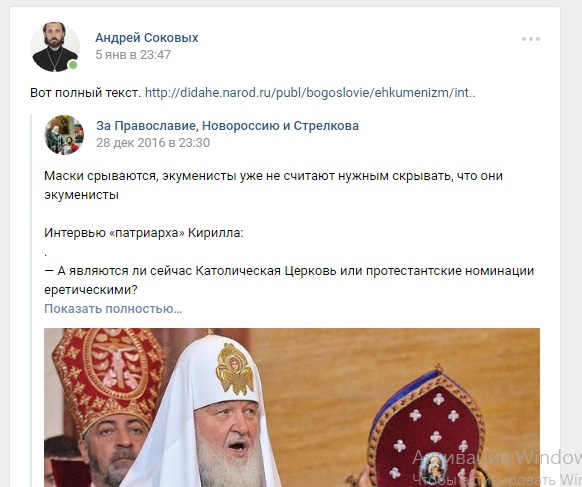Click the text Интервью «патриарха» Кирилла
The height and width of the screenshot is (487, 582).
pyautogui.click(x=144, y=233)
